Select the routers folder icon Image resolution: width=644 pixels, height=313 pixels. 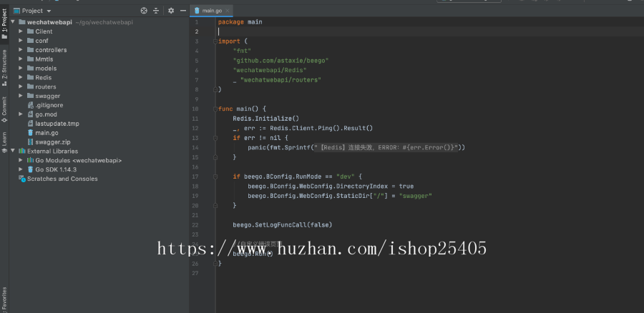pos(30,86)
